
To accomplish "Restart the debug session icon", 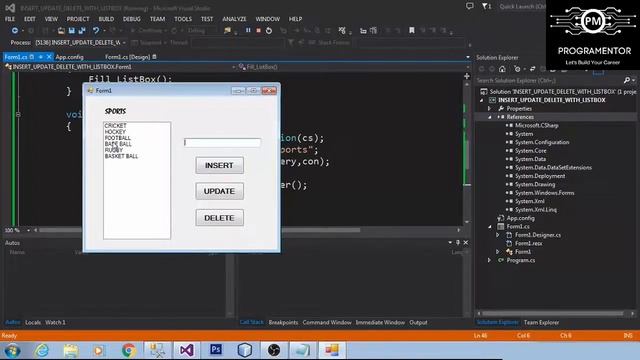I will coord(269,31).
